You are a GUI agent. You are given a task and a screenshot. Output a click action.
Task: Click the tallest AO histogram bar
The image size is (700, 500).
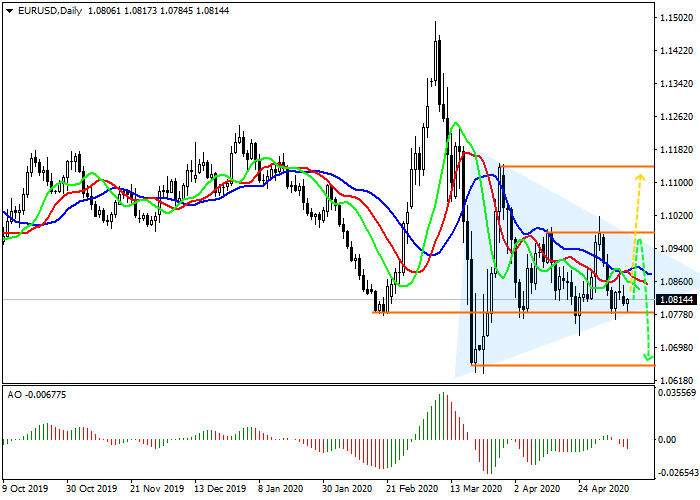coord(441,395)
